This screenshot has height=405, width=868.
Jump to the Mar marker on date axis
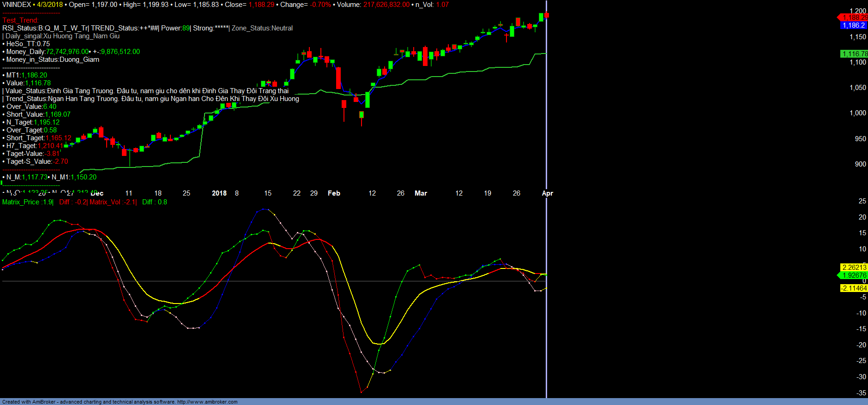(421, 193)
